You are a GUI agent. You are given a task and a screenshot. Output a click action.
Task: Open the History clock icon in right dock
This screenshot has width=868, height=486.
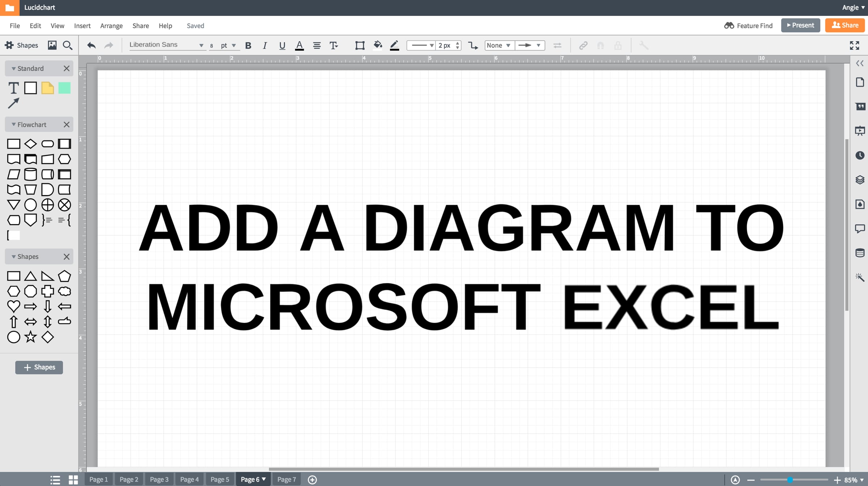click(x=860, y=155)
